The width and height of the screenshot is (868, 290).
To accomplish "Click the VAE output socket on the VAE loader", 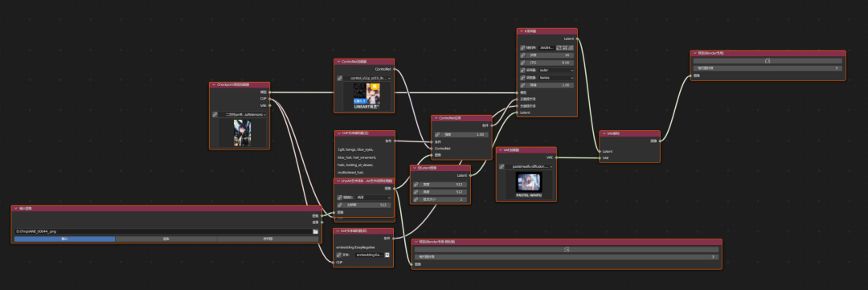I will pyautogui.click(x=556, y=157).
